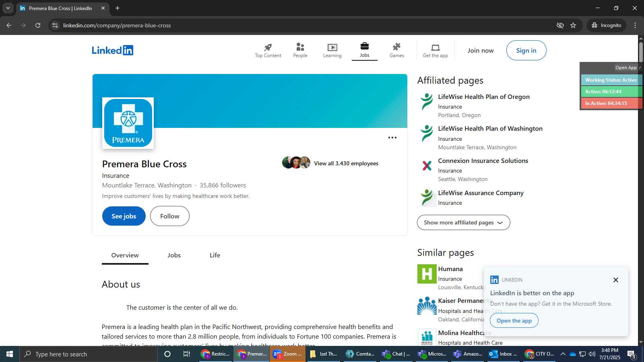This screenshot has width=644, height=362.
Task: Open the three-dot more options menu
Action: coord(392,138)
